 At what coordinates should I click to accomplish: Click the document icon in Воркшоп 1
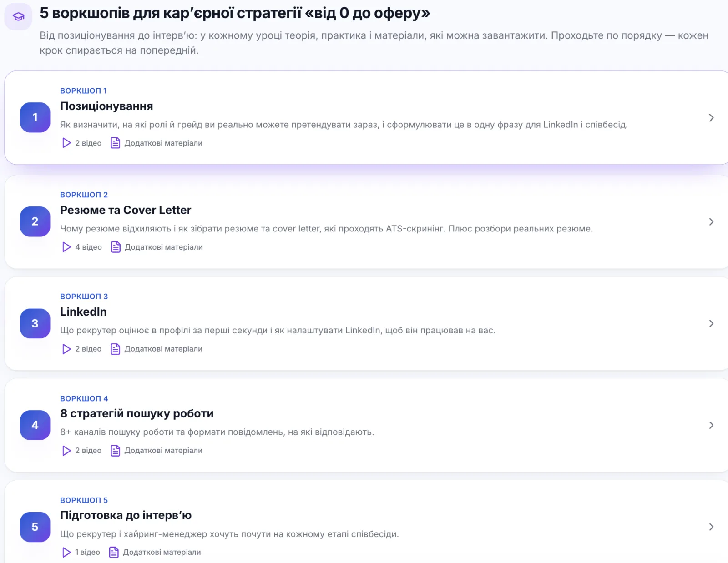pos(116,143)
